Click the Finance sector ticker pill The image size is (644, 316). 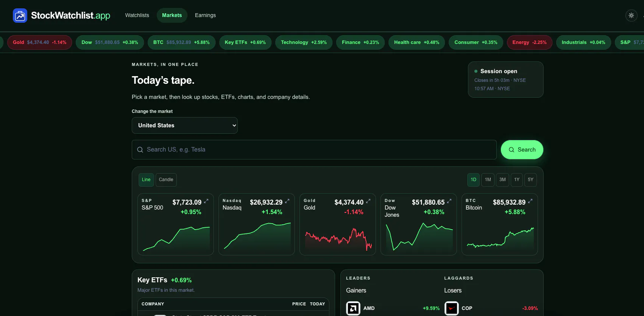click(360, 42)
